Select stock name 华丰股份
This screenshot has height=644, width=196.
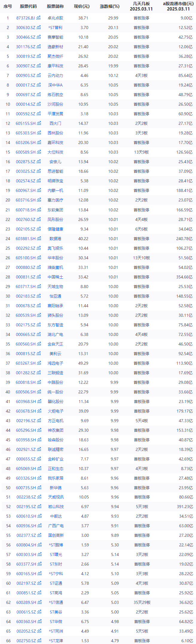click(55, 258)
